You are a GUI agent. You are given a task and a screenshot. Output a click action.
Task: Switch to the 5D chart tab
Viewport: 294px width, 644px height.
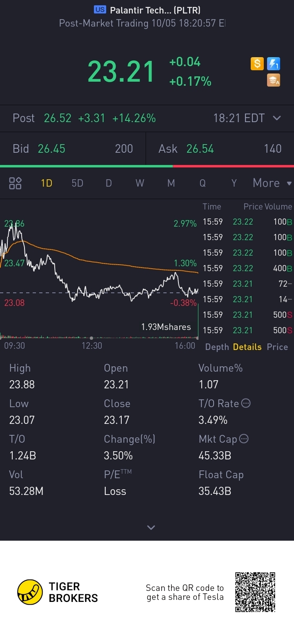click(78, 183)
